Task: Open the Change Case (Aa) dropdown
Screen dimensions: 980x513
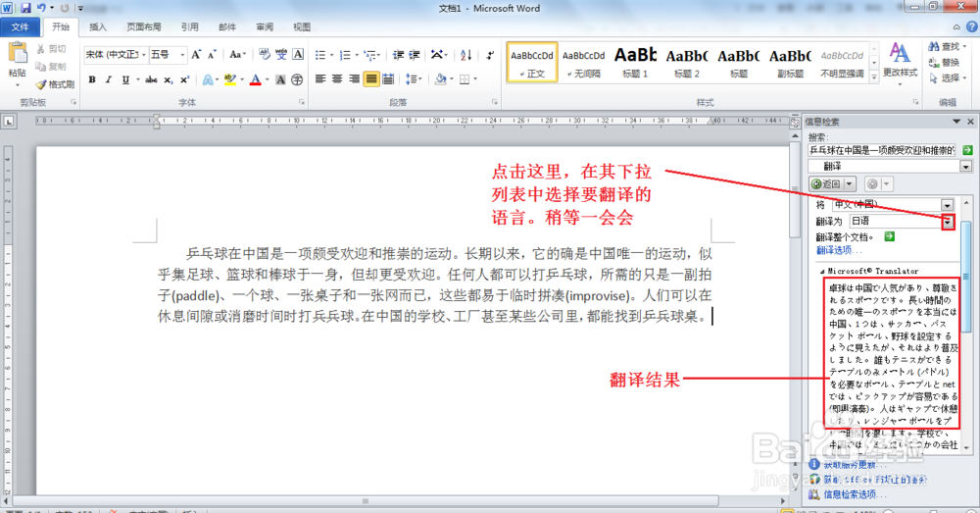Action: pyautogui.click(x=237, y=55)
